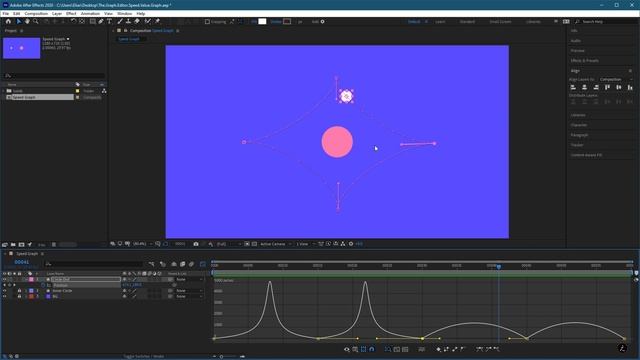
Task: Click the Stroke color swatch
Action: click(x=287, y=21)
